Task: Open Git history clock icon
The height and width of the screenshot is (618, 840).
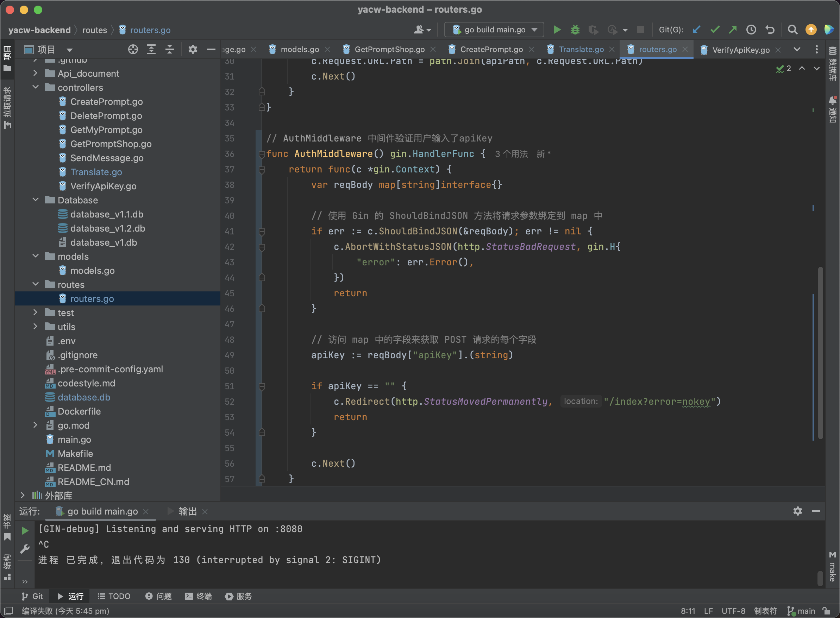Action: pyautogui.click(x=751, y=30)
